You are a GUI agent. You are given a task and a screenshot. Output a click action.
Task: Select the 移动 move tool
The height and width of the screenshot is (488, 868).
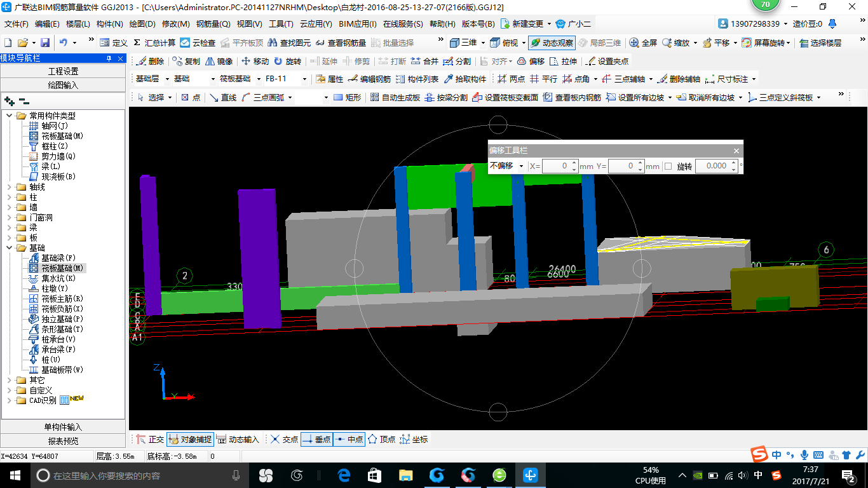(255, 61)
